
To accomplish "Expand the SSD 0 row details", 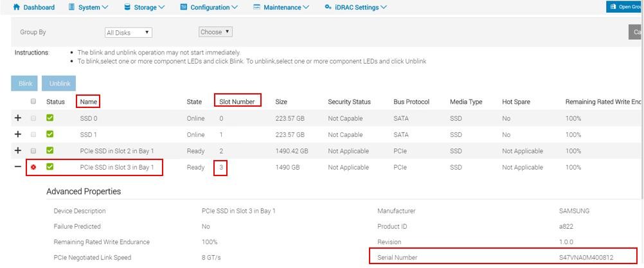I will click(18, 118).
